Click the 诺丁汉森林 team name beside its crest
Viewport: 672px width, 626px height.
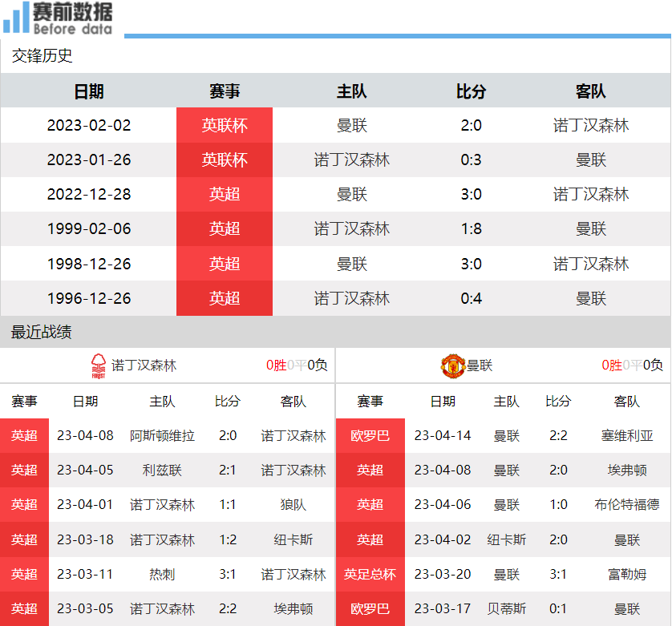coord(144,366)
